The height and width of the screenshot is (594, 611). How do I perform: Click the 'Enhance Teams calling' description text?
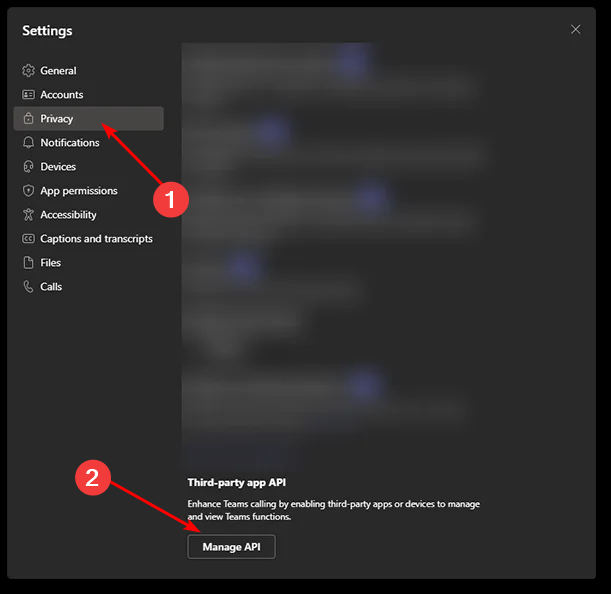click(x=334, y=510)
